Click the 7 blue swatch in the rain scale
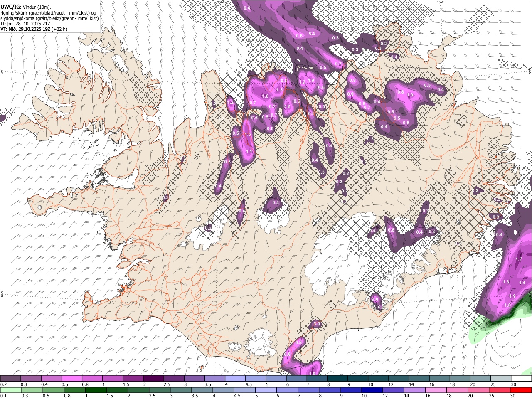532x399 pixels. pyautogui.click(x=308, y=390)
